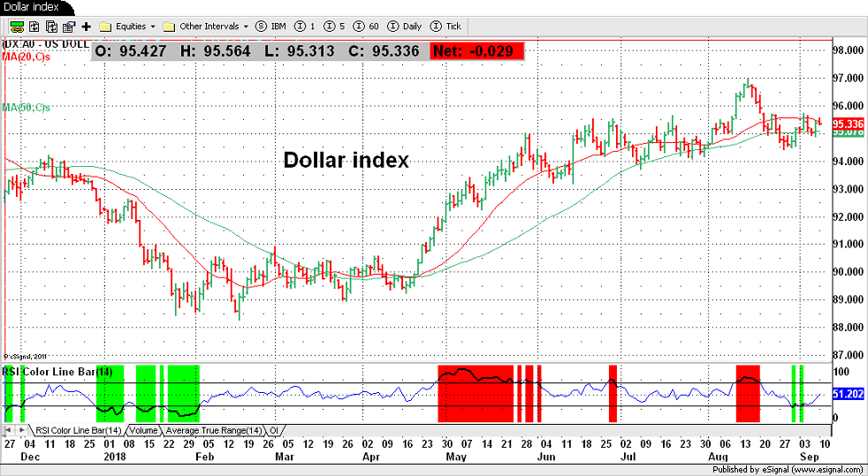Image resolution: width=868 pixels, height=476 pixels.
Task: Open the Average True Range(14) tab
Action: pyautogui.click(x=214, y=430)
